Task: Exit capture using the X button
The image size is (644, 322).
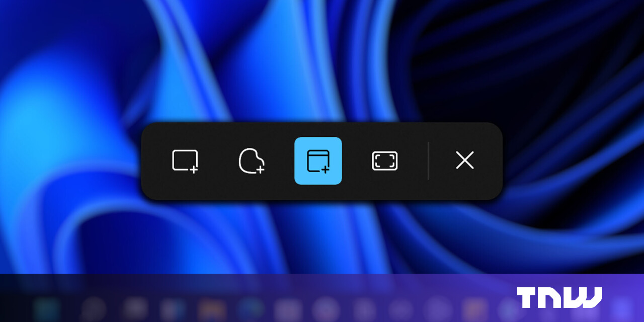Action: [464, 161]
